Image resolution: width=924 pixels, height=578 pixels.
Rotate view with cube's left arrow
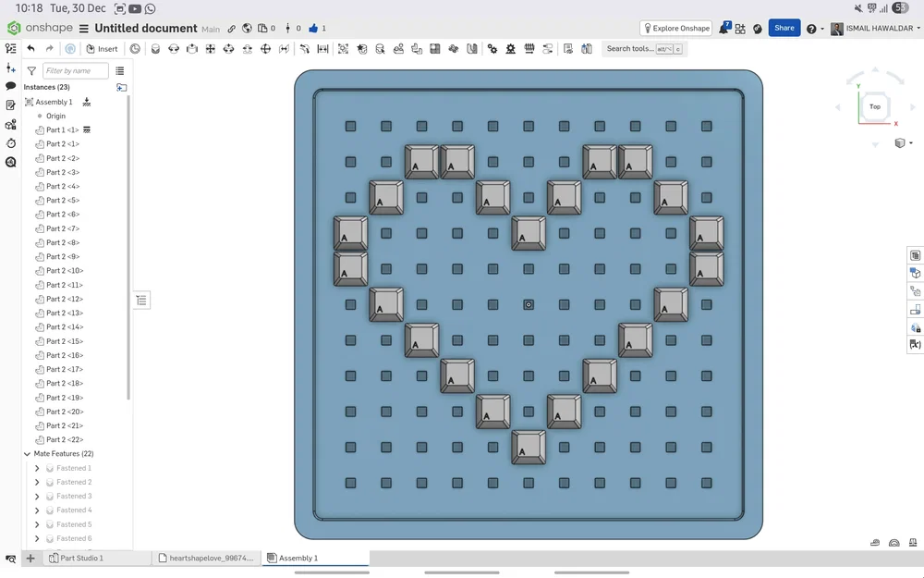point(837,107)
